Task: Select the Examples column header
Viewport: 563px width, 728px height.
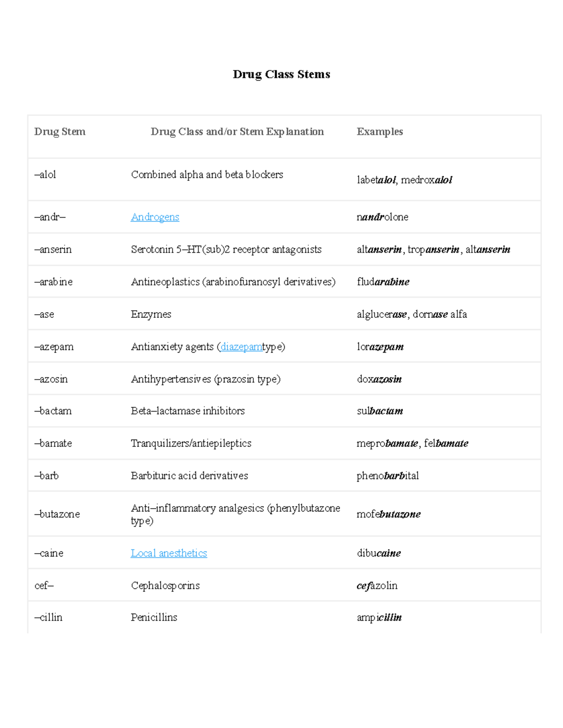Action: coord(380,132)
